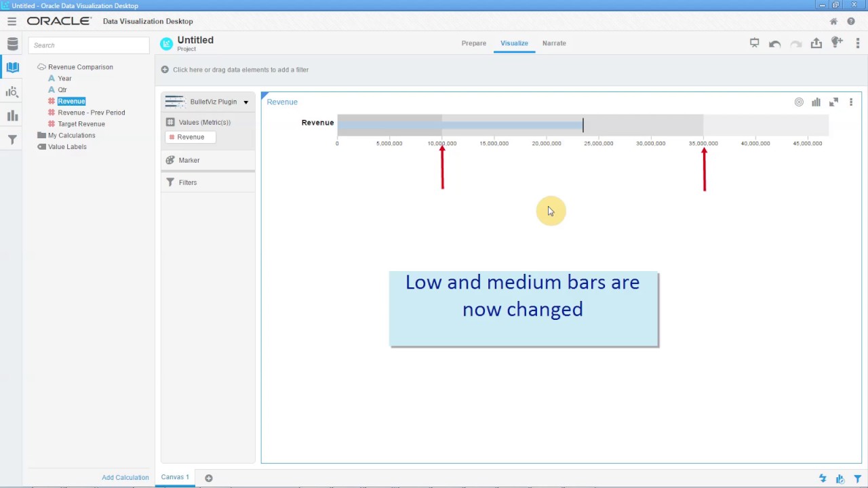The height and width of the screenshot is (488, 868).
Task: Select Revenue - Prev Period measure
Action: click(x=92, y=113)
